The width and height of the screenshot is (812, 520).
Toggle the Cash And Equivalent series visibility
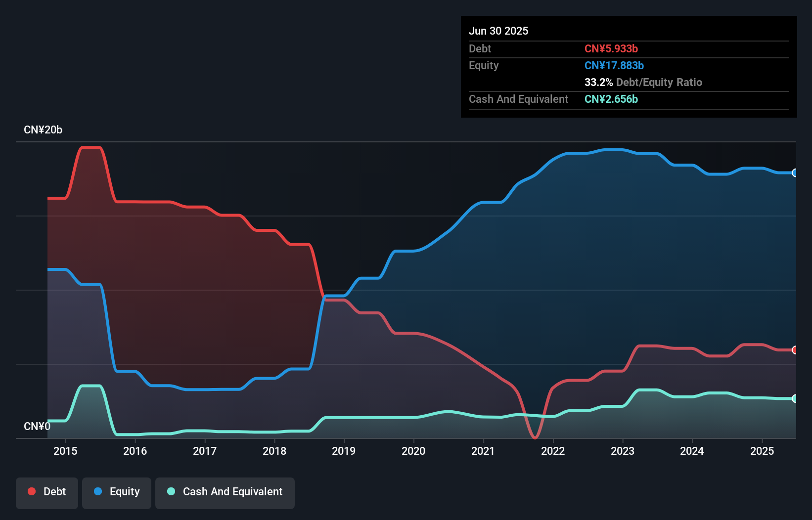pos(225,491)
